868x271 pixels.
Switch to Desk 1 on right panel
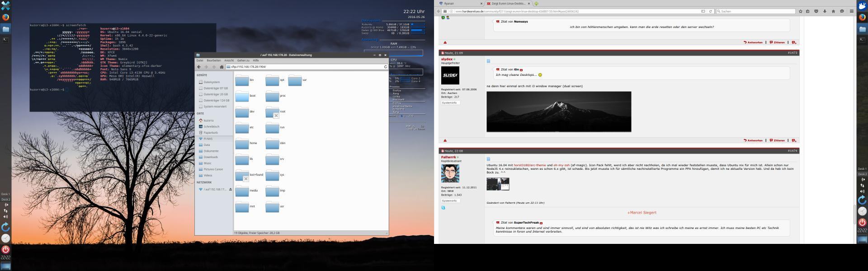(x=862, y=169)
